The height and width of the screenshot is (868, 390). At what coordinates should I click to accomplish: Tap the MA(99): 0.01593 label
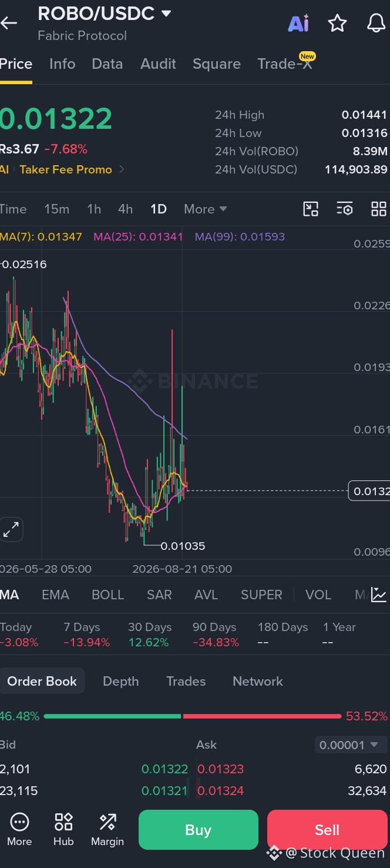tap(240, 237)
